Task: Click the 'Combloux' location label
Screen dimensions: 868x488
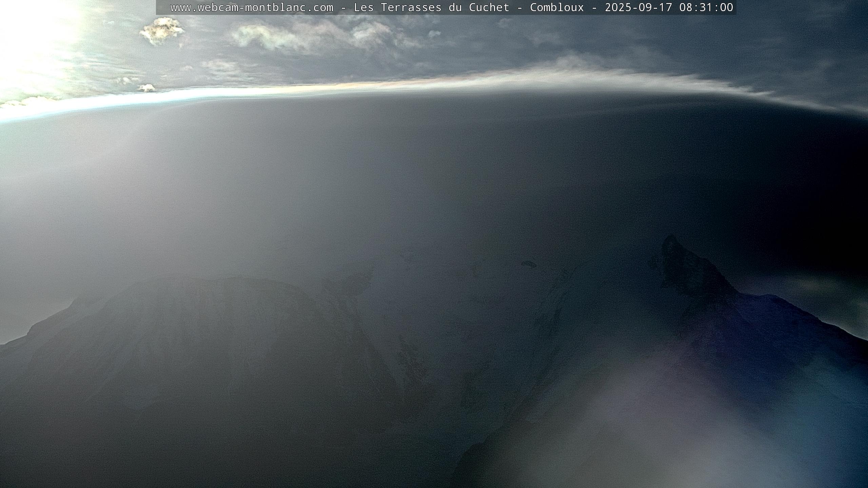Action: coord(557,7)
